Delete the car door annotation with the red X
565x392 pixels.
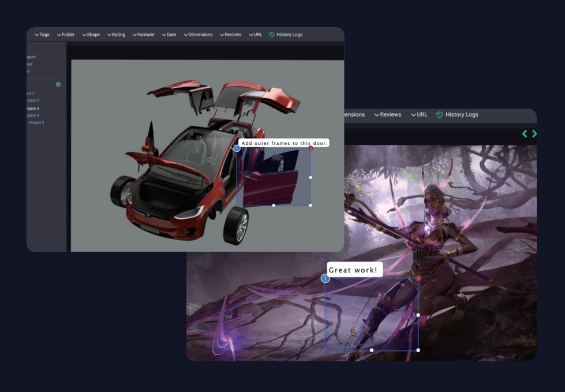coord(310,148)
